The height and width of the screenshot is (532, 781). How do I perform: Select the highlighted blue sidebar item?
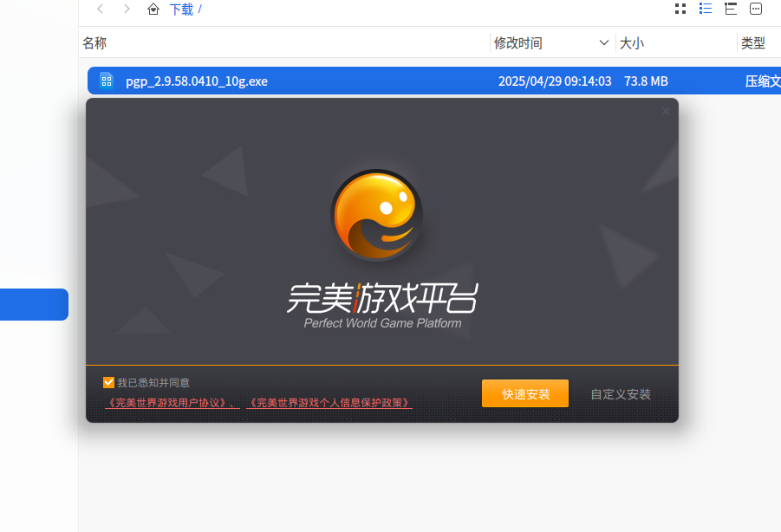click(x=34, y=305)
